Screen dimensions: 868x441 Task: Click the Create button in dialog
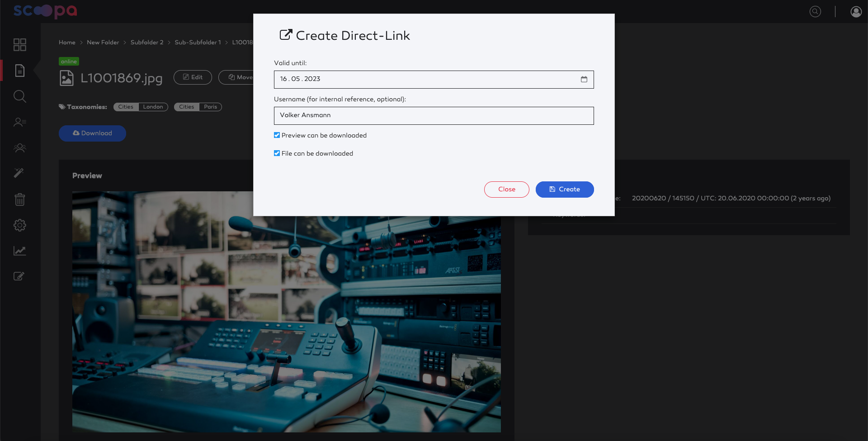[x=565, y=190]
